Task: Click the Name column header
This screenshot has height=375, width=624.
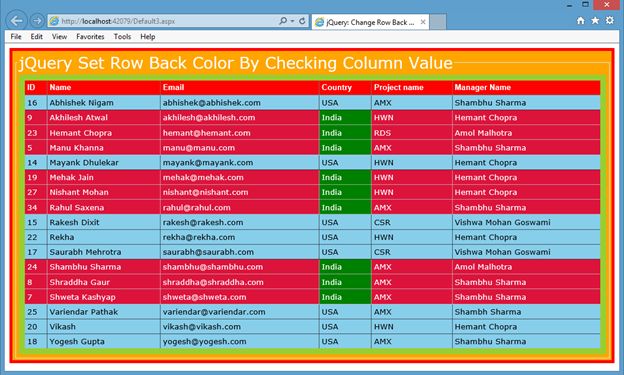Action: [103, 88]
